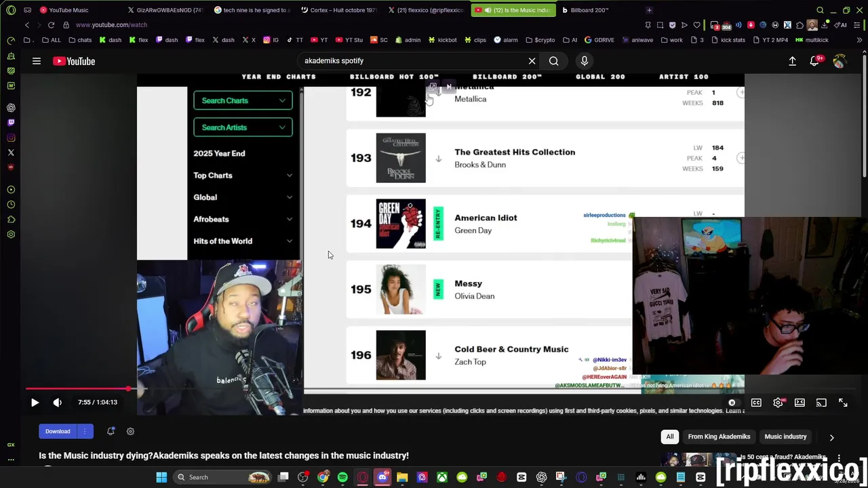Viewport: 868px width, 488px height.
Task: Open the Twitch icon in the sidebar
Action: tap(11, 123)
